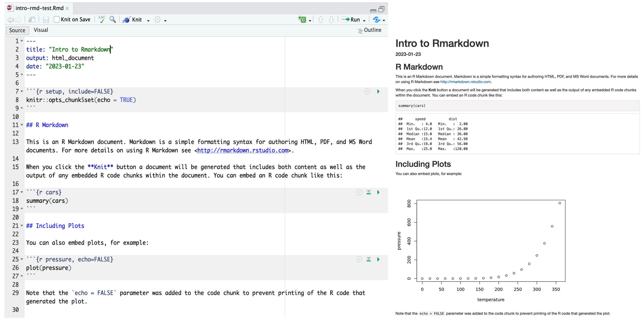This screenshot has width=644, height=334.
Task: Switch to the Visual editor mode
Action: point(41,30)
